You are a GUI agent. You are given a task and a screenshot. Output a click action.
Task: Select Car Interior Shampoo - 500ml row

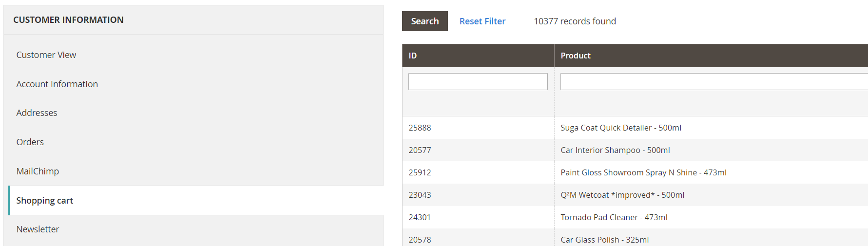635,150
